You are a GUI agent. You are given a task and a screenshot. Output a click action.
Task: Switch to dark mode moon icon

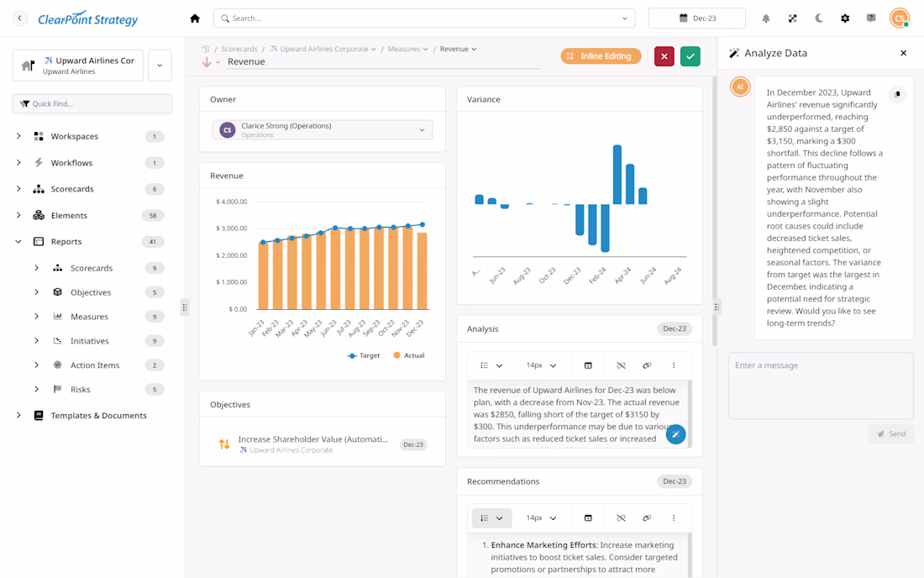pyautogui.click(x=818, y=18)
